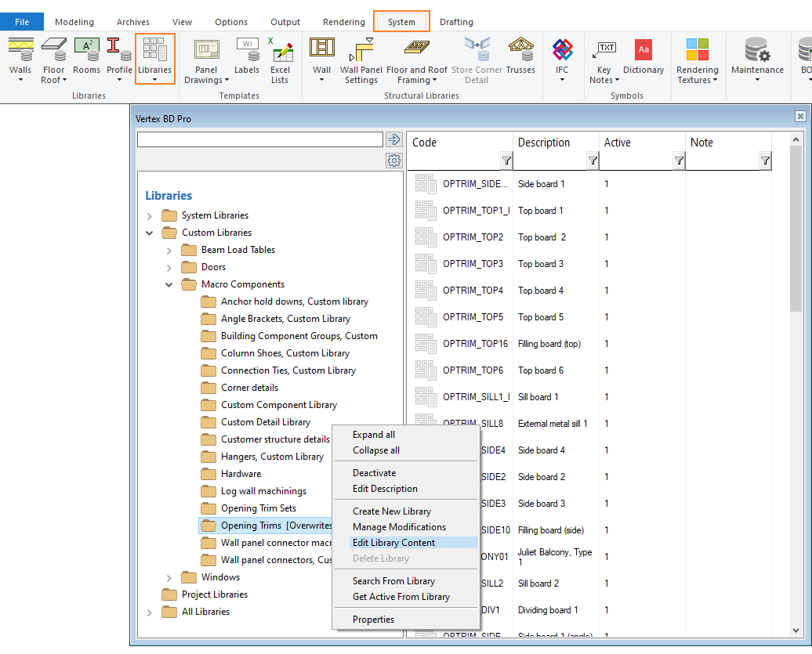Image resolution: width=812 pixels, height=654 pixels.
Task: Select the Hardware library folder
Action: click(x=241, y=474)
